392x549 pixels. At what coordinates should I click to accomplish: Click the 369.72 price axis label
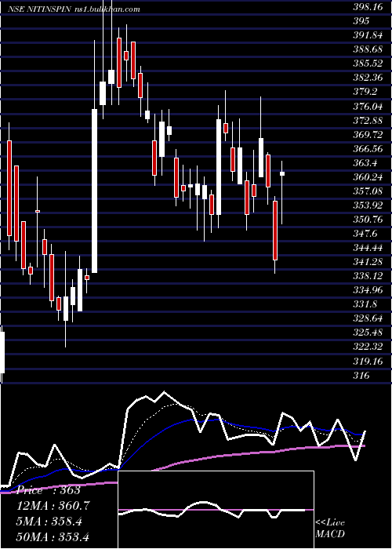click(x=367, y=134)
